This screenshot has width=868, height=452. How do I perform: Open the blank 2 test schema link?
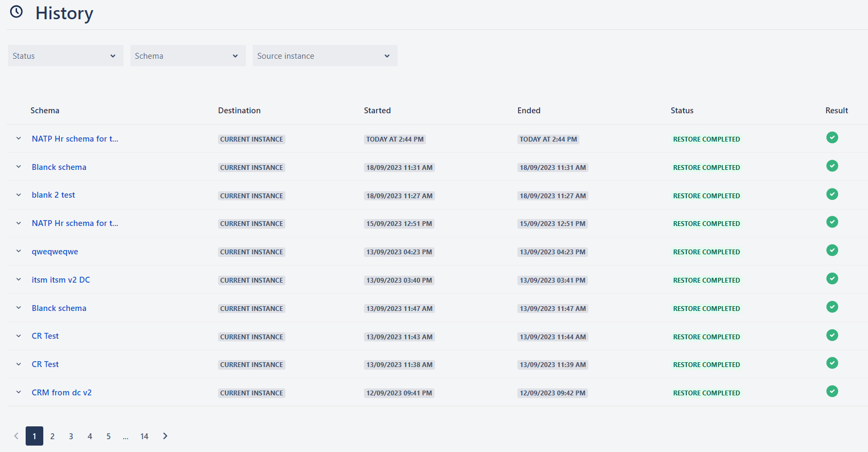tap(53, 195)
